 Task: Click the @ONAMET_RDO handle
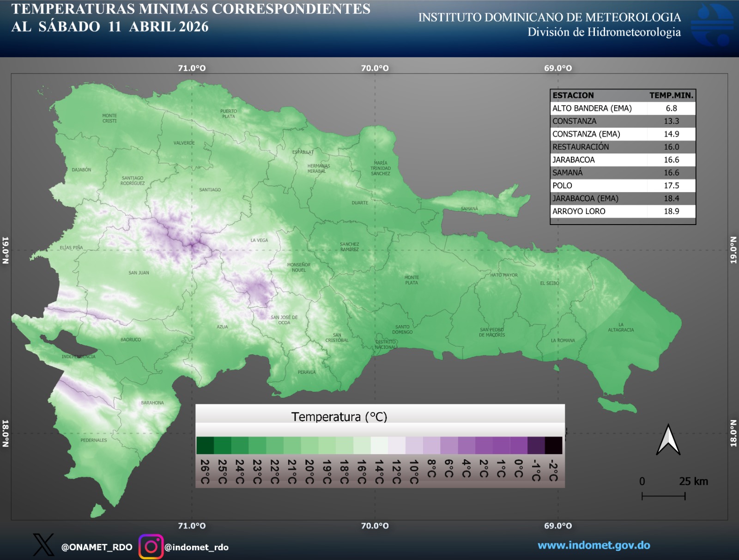point(97,547)
